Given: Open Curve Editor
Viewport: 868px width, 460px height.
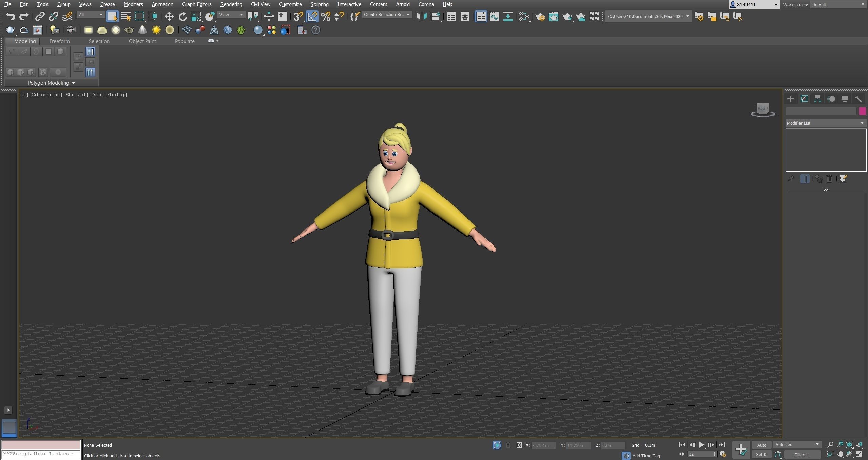Looking at the screenshot, I should [494, 16].
